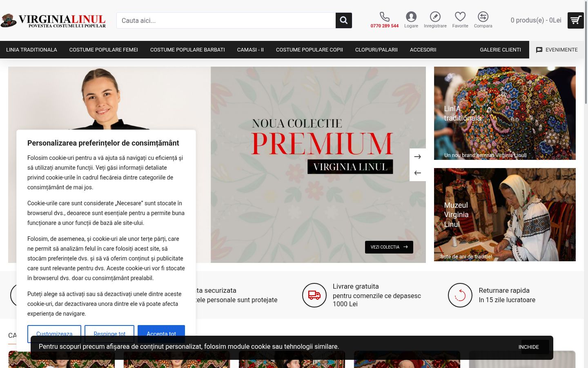588x368 pixels.
Task: Click INCHIDE on cookie notice bar
Action: coord(529,347)
